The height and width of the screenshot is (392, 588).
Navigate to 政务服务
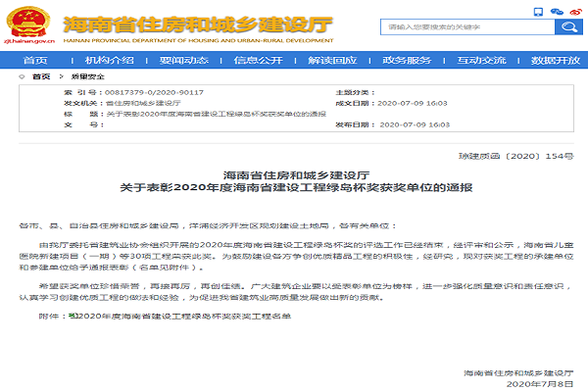(406, 60)
